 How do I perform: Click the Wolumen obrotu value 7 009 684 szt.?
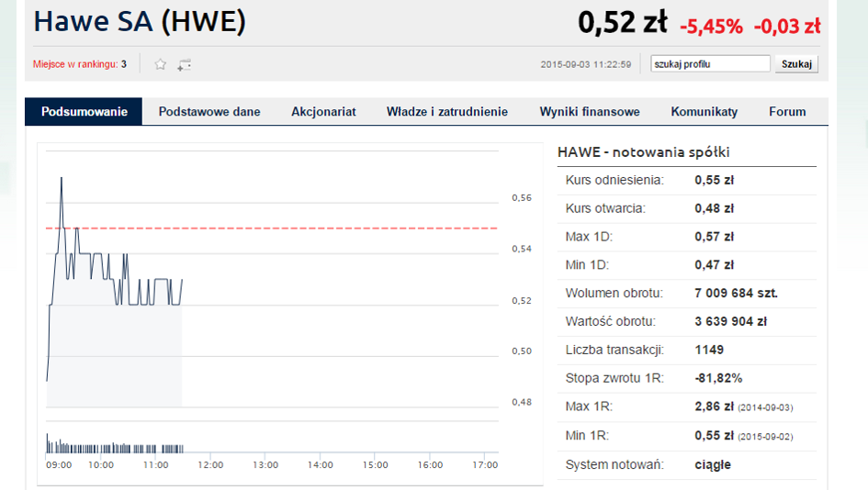(x=737, y=293)
